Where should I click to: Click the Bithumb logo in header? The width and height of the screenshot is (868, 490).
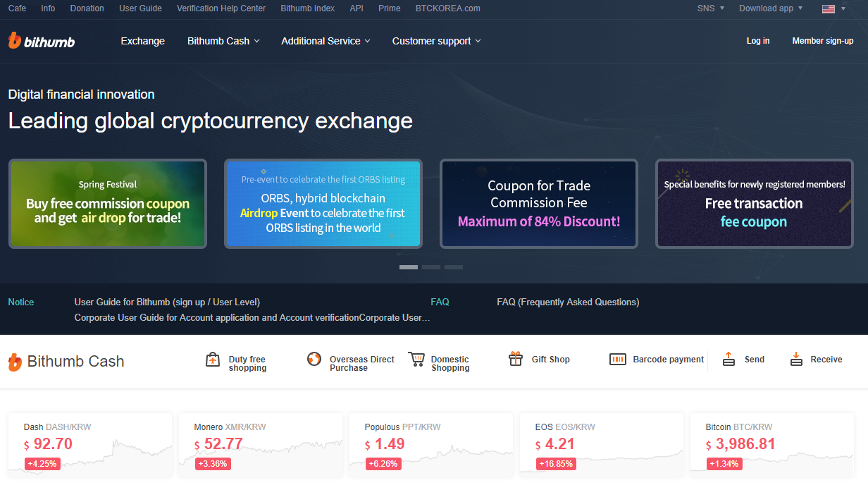(42, 41)
